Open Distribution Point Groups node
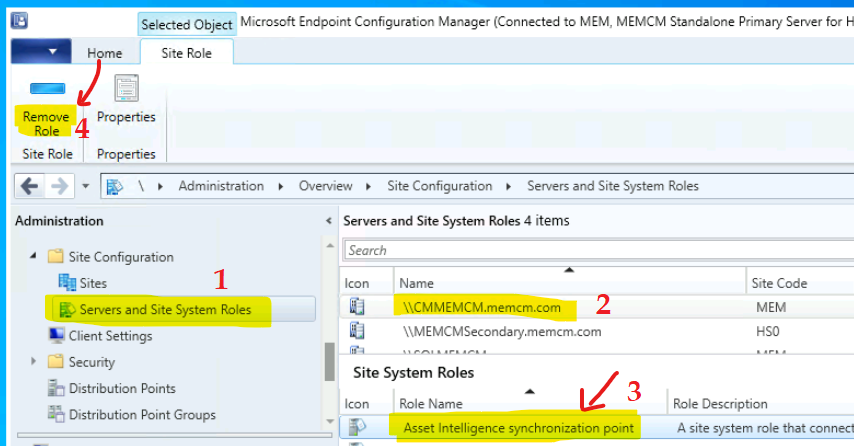 tap(142, 414)
